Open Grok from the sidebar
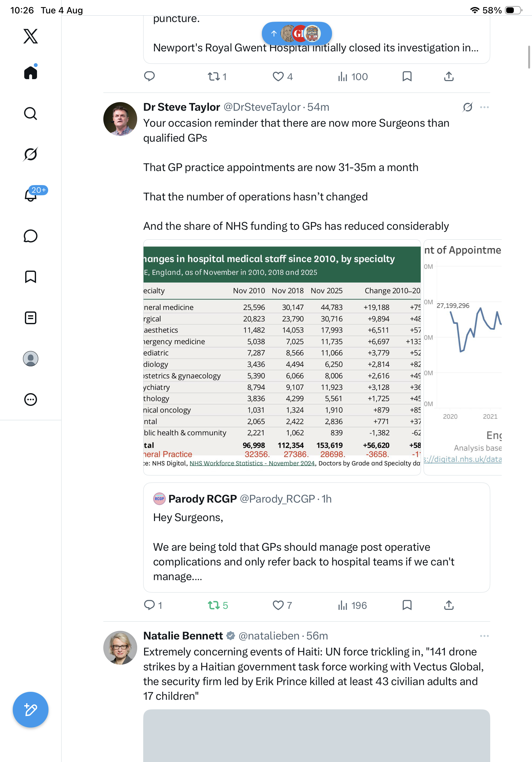This screenshot has height=762, width=532. (x=31, y=154)
